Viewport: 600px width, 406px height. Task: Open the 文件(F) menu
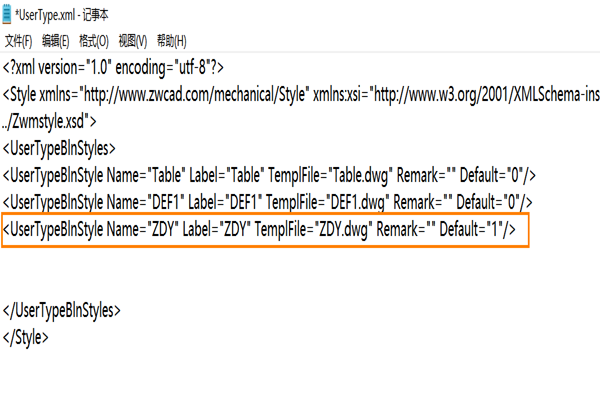click(x=18, y=41)
